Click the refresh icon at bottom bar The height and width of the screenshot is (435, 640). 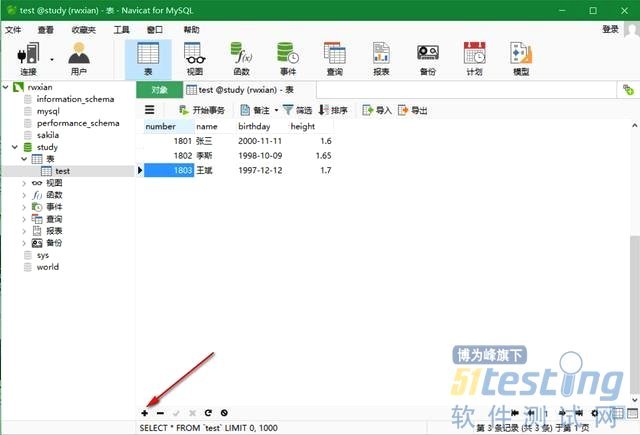(208, 413)
